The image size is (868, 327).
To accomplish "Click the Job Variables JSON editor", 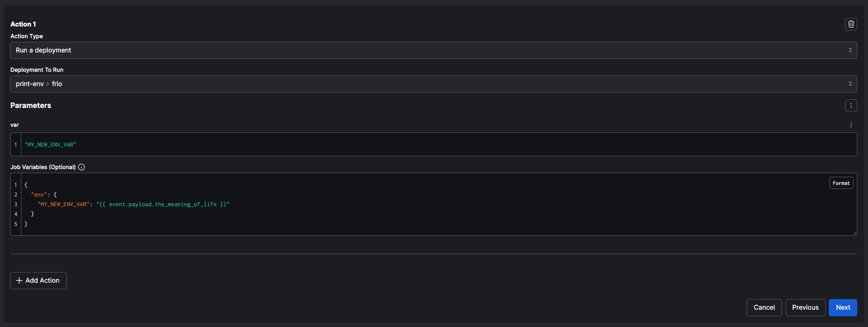I will [x=255, y=204].
